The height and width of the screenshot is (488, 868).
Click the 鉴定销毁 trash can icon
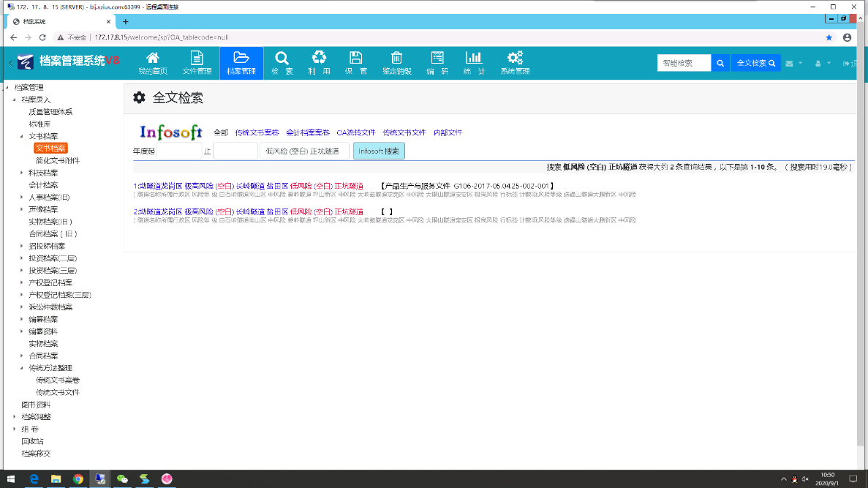pyautogui.click(x=396, y=58)
